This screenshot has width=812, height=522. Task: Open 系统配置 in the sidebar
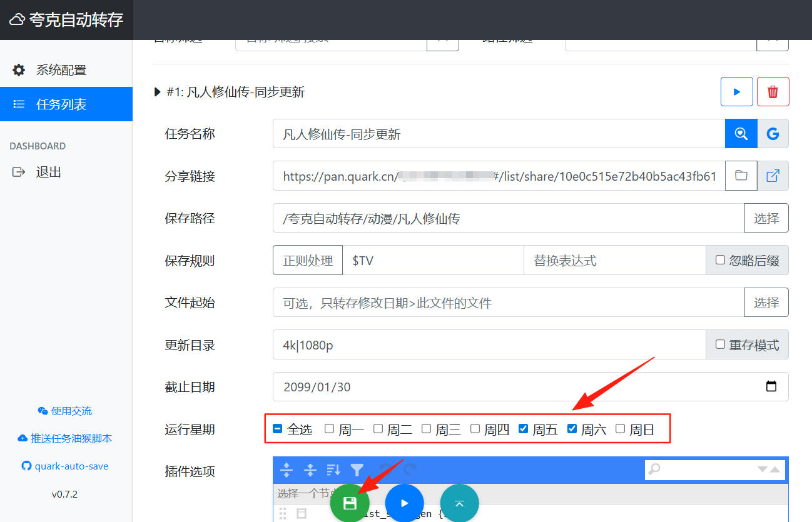(61, 70)
